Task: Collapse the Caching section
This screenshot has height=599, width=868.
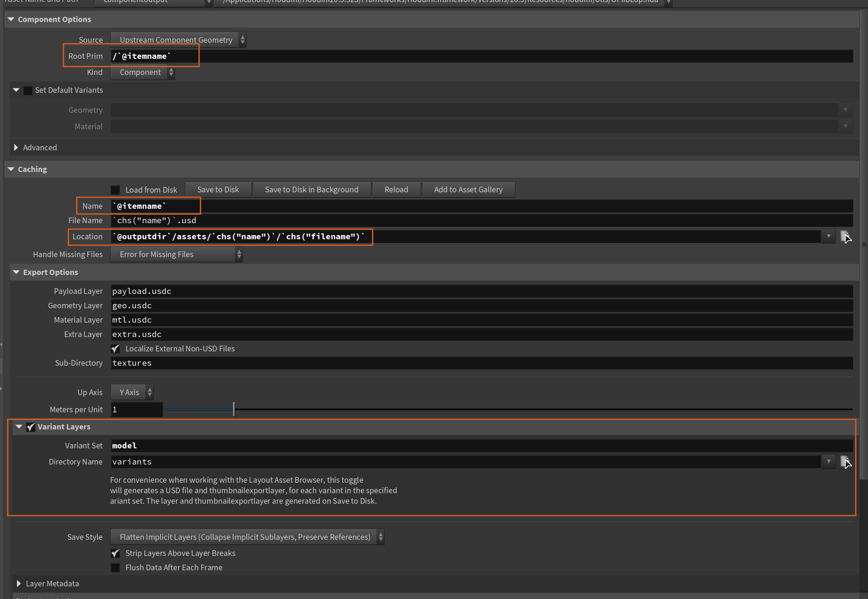Action: (x=11, y=169)
